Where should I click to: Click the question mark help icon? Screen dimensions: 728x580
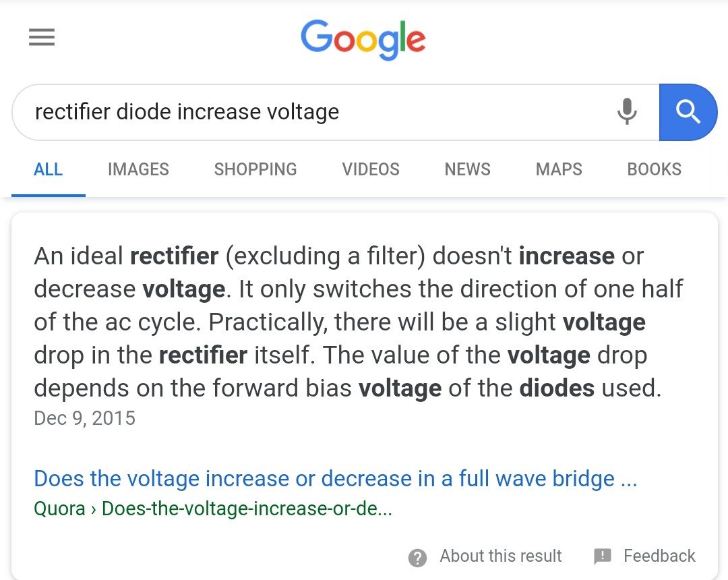click(417, 557)
